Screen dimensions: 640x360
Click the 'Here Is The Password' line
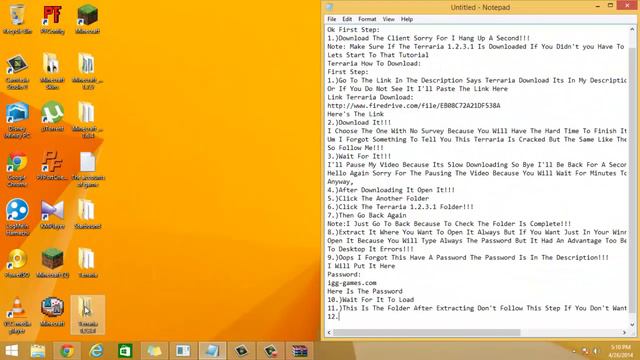point(364,291)
